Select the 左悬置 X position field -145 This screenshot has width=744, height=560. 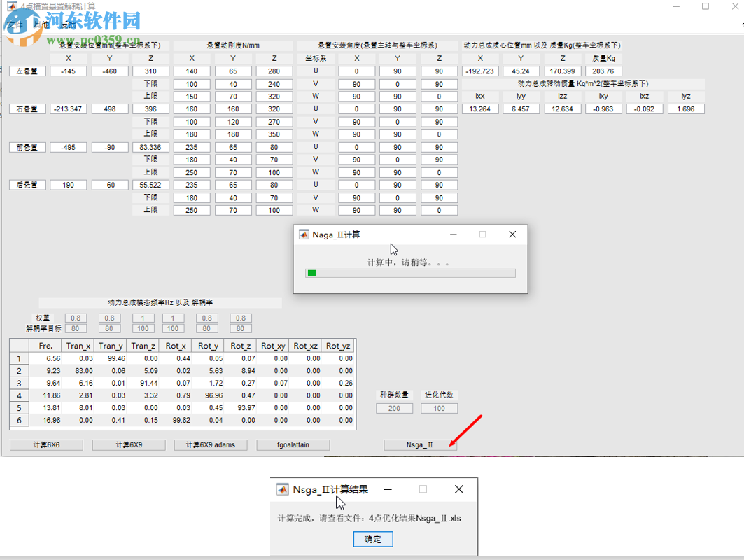click(x=69, y=71)
